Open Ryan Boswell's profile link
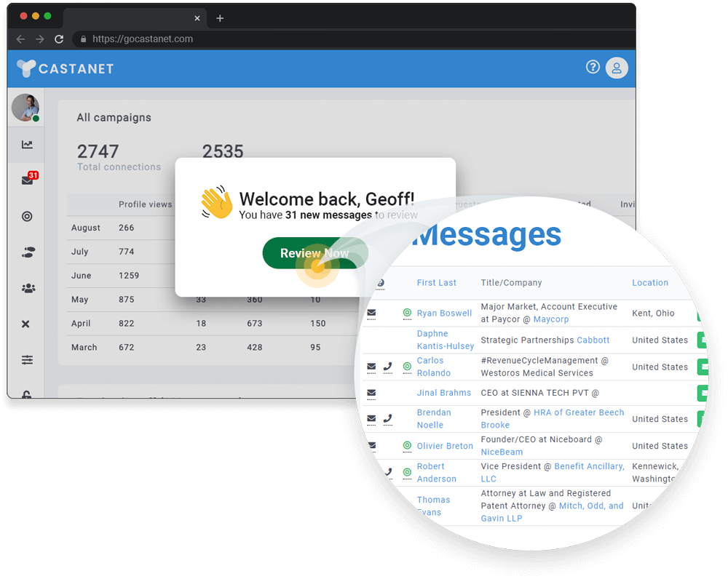 pyautogui.click(x=444, y=314)
